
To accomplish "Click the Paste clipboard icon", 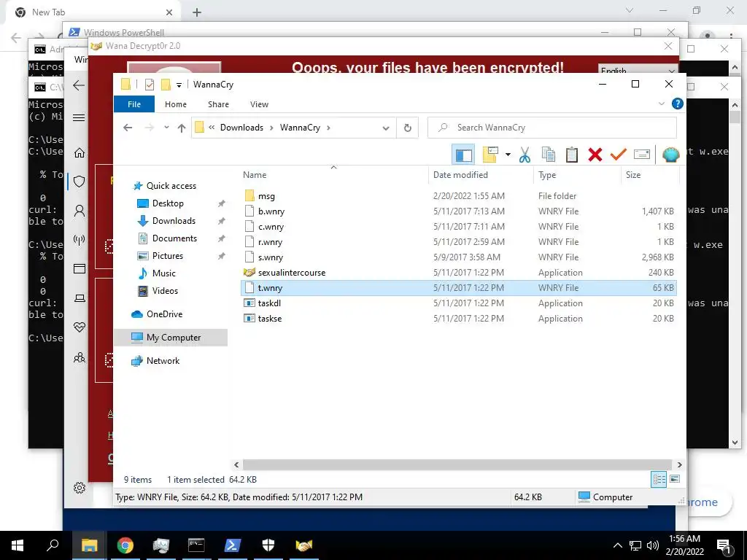I will (572, 155).
